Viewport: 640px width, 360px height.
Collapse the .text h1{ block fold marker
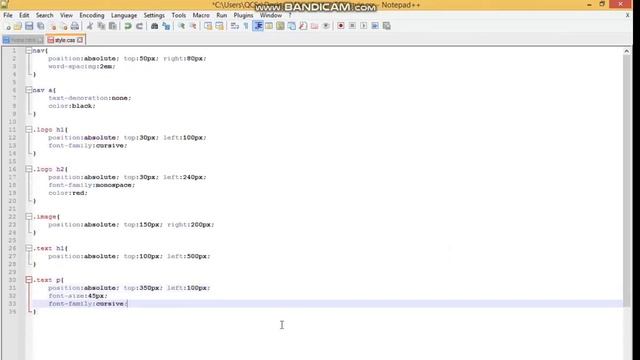coord(29,248)
